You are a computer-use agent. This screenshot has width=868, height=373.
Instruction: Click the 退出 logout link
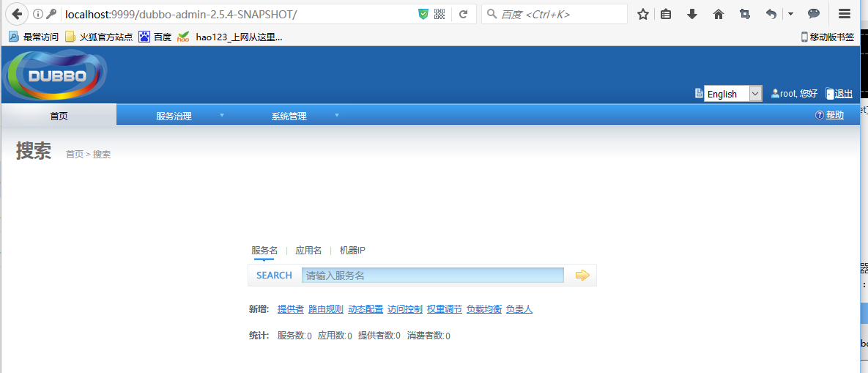coord(843,94)
